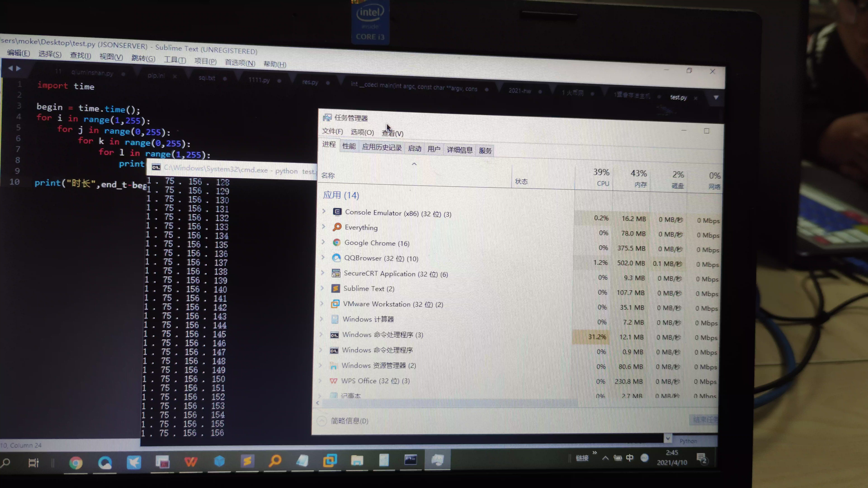Expand the QQBrowser process group
This screenshot has height=488, width=868.
pos(323,257)
